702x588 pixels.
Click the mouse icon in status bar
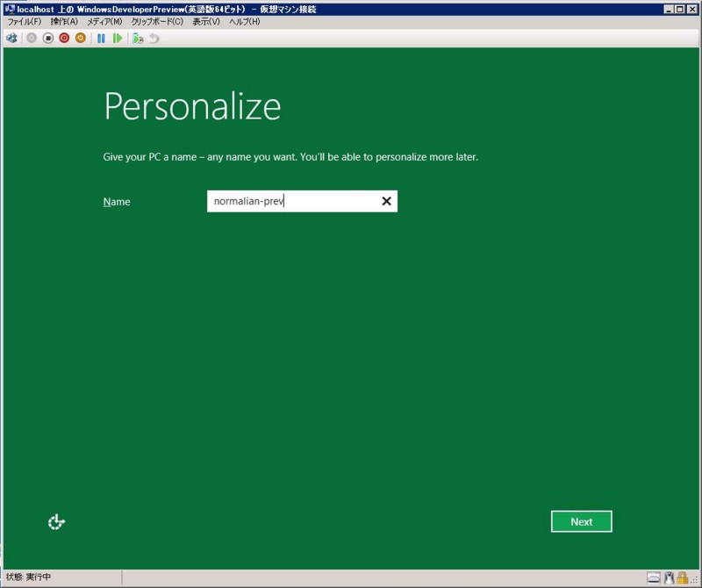tap(670, 577)
